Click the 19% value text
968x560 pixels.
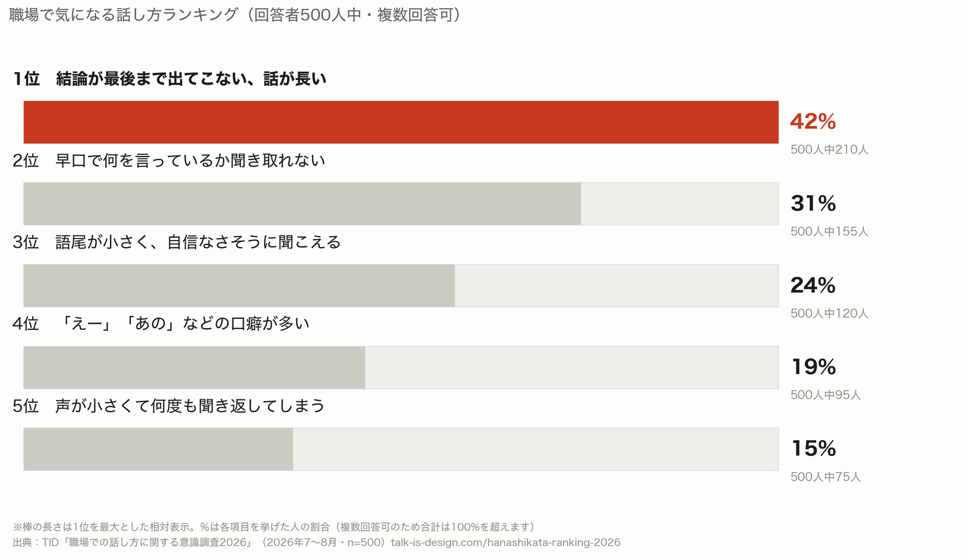click(x=813, y=367)
